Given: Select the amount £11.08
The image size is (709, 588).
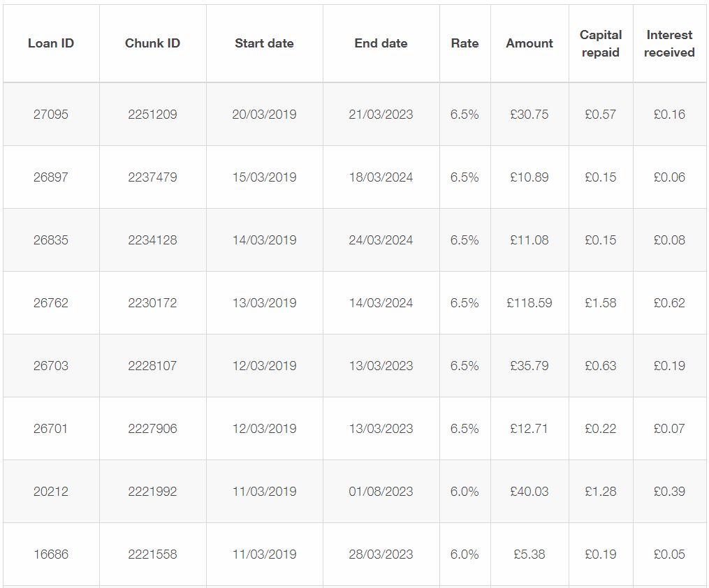Looking at the screenshot, I should (529, 240).
